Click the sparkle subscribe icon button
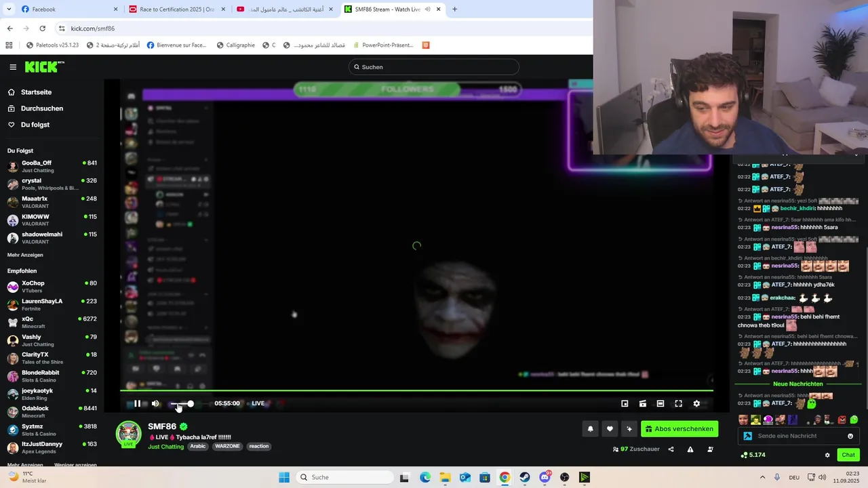The image size is (868, 488). [629, 428]
